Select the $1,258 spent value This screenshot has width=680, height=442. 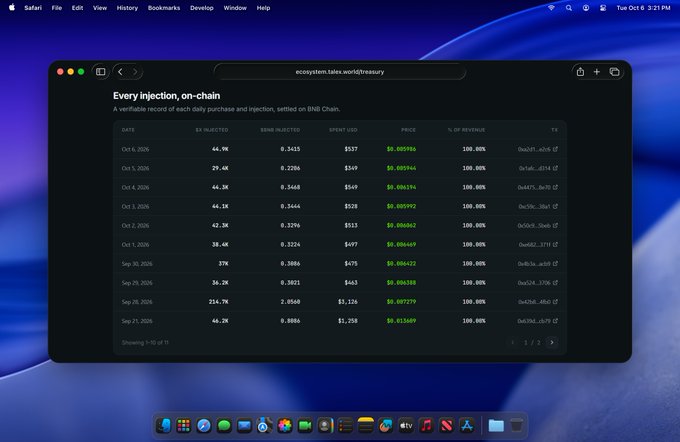tap(348, 321)
